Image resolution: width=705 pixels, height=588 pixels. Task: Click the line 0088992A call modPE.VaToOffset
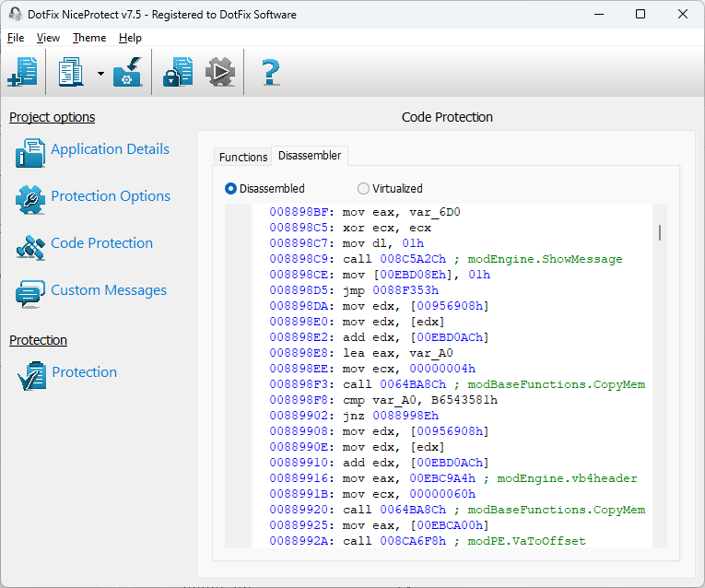point(428,541)
